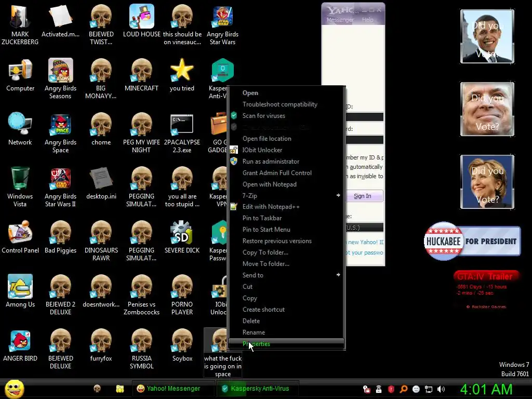This screenshot has width=532, height=399.
Task: Select the BEJEWED 2 DELUXE shortcut
Action: pyautogui.click(x=60, y=295)
